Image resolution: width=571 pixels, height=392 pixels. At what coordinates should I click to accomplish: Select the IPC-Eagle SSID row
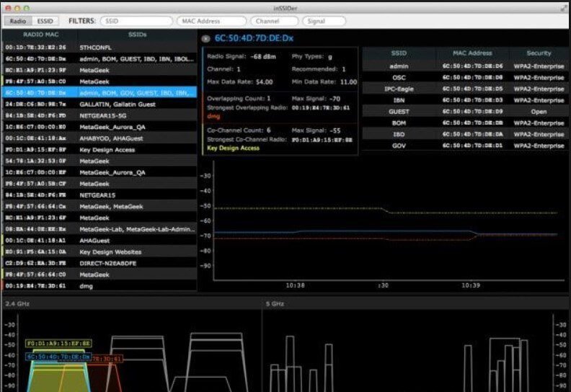(466, 89)
